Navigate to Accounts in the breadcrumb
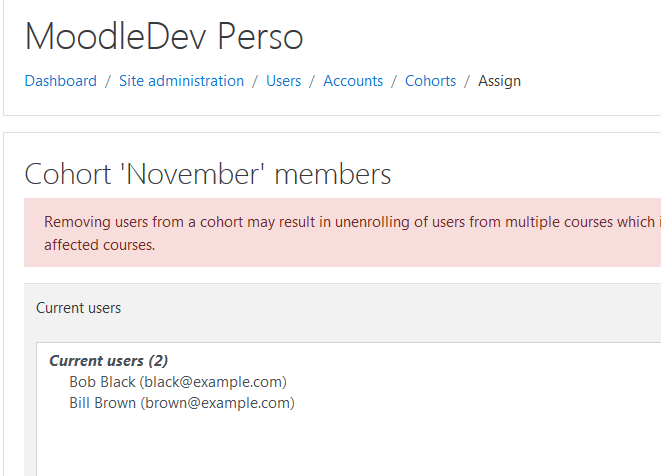Viewport: 661px width, 476px height. click(353, 81)
